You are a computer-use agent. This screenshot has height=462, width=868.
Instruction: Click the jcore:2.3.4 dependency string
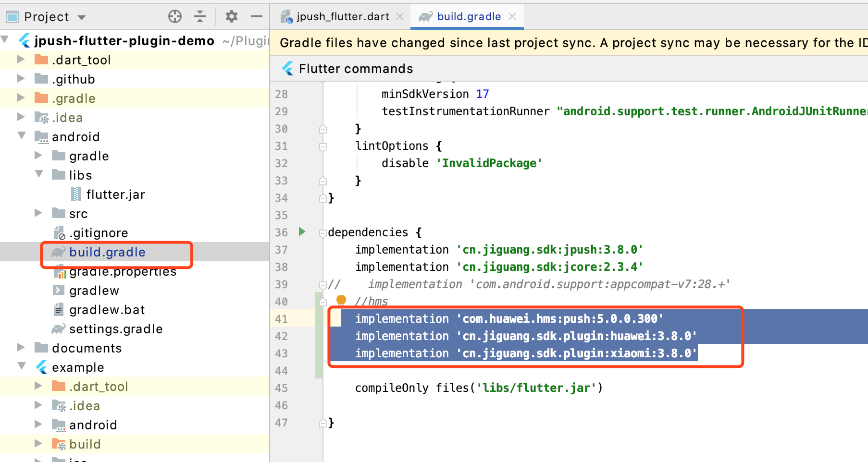(550, 267)
